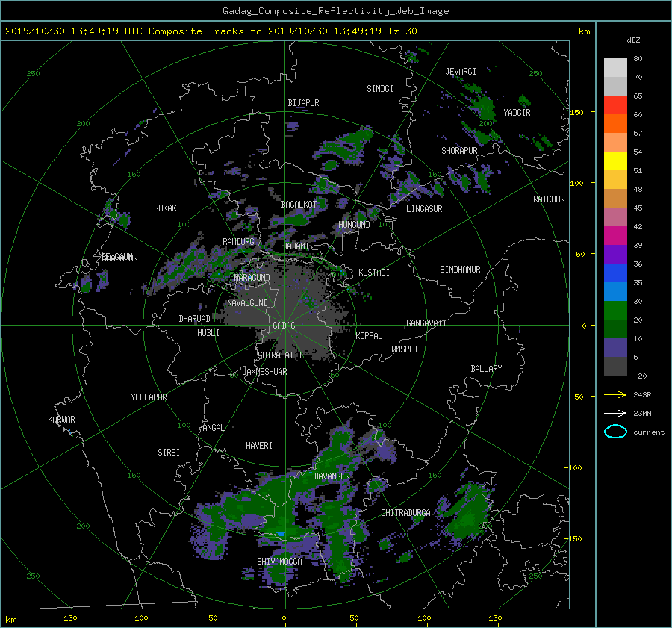Click the DAVANGERI city label
Viewport: 672px width, 628px height.
(334, 476)
